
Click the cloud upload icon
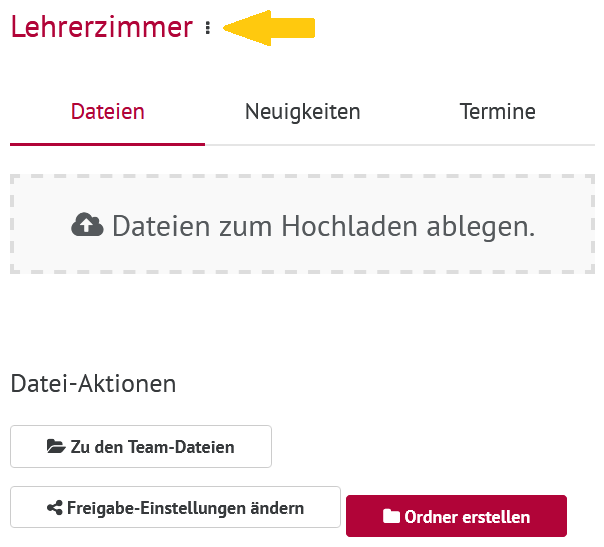(87, 225)
